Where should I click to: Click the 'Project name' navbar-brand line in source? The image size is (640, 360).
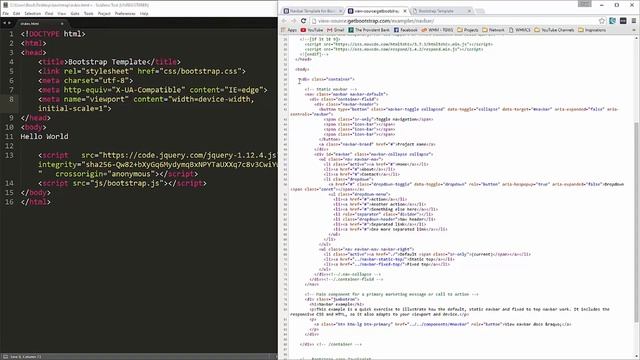[x=377, y=144]
